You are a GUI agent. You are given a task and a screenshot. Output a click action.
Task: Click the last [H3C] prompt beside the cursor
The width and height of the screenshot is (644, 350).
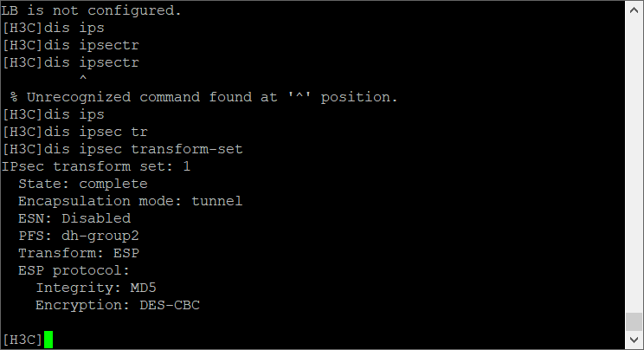23,340
